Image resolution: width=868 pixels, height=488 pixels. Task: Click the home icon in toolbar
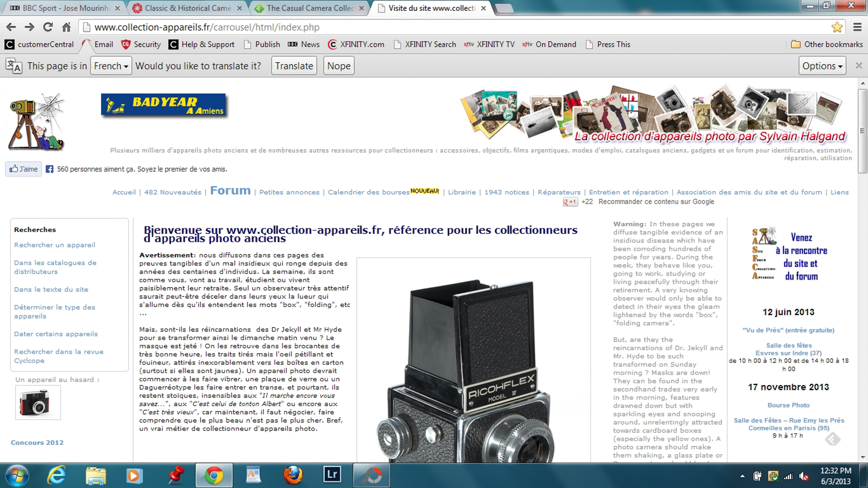click(66, 27)
